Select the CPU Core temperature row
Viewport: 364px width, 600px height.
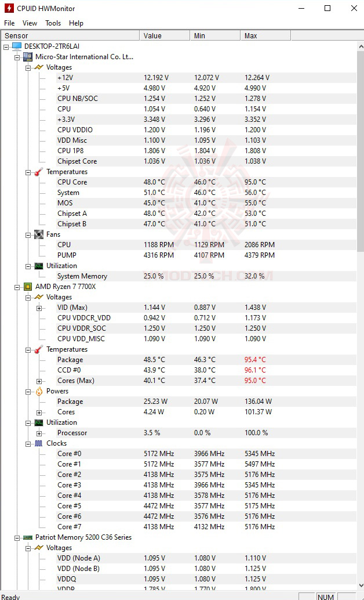tap(72, 182)
